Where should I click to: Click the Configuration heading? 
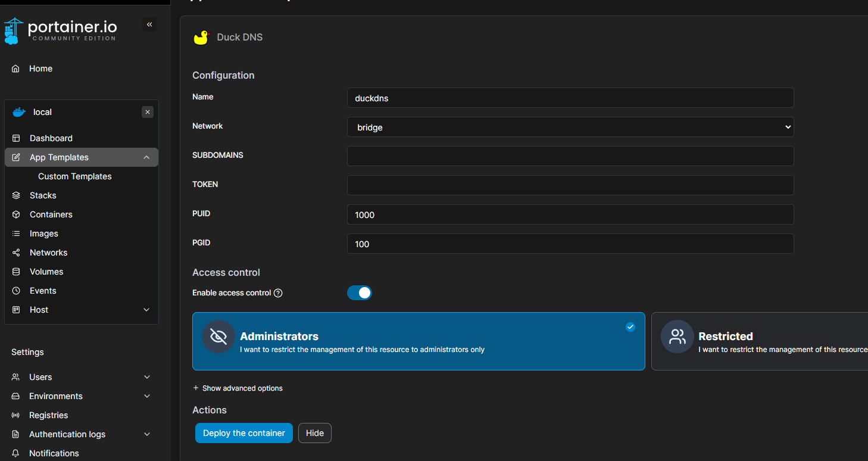[x=223, y=76]
